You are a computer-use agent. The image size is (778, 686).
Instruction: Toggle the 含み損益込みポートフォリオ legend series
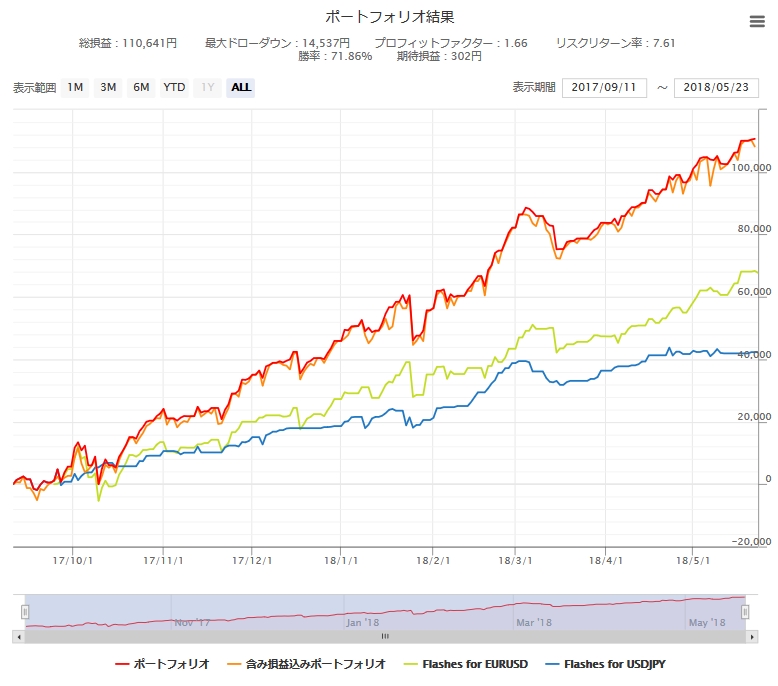coord(307,664)
